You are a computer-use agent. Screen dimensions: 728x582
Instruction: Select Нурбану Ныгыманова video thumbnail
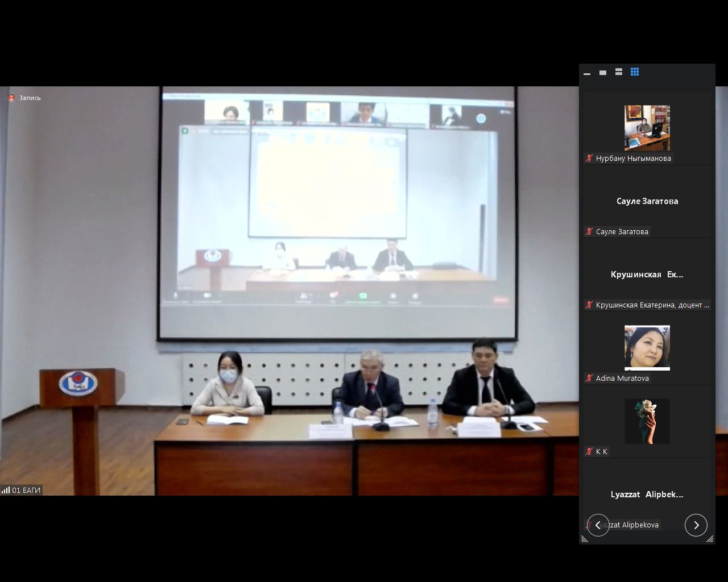pos(647,128)
